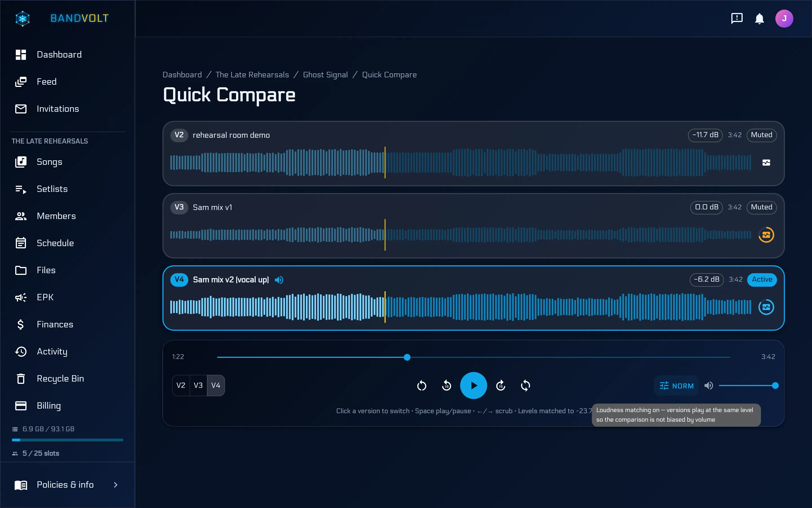Mute the master volume speaker

709,386
